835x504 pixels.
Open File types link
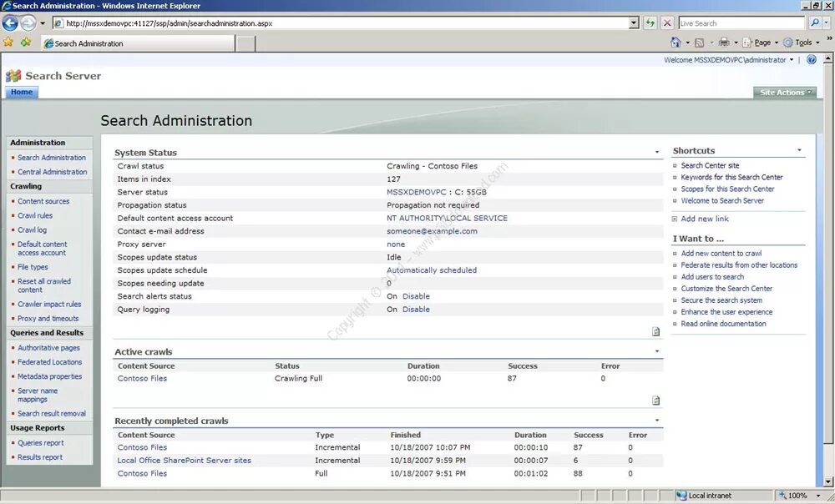tap(33, 267)
